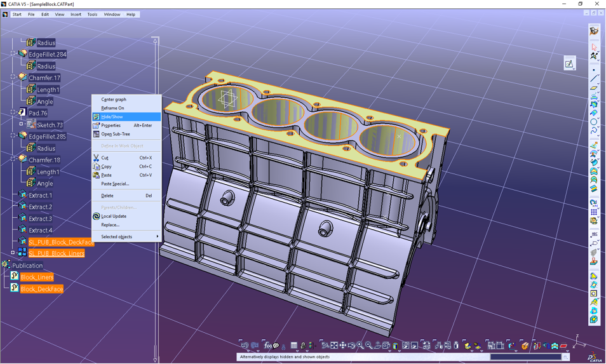
Task: Click the command input field in status bar
Action: [x=525, y=357]
